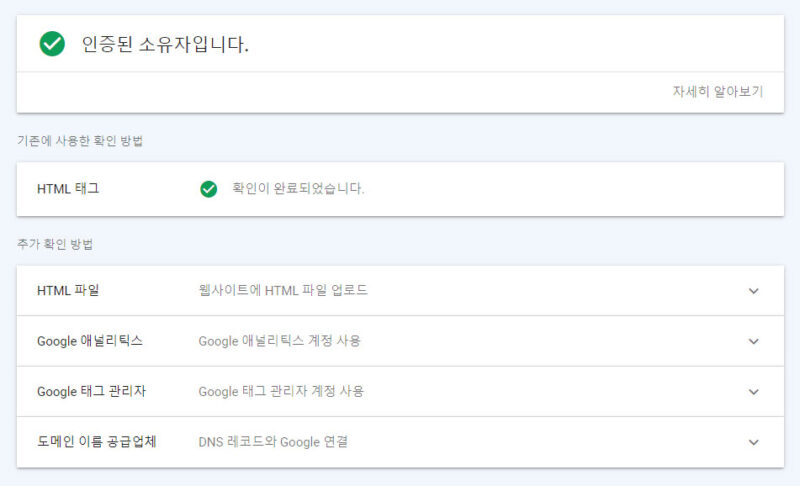Image resolution: width=800 pixels, height=486 pixels.
Task: Select the 'HTML 태그' method label
Action: pos(68,188)
